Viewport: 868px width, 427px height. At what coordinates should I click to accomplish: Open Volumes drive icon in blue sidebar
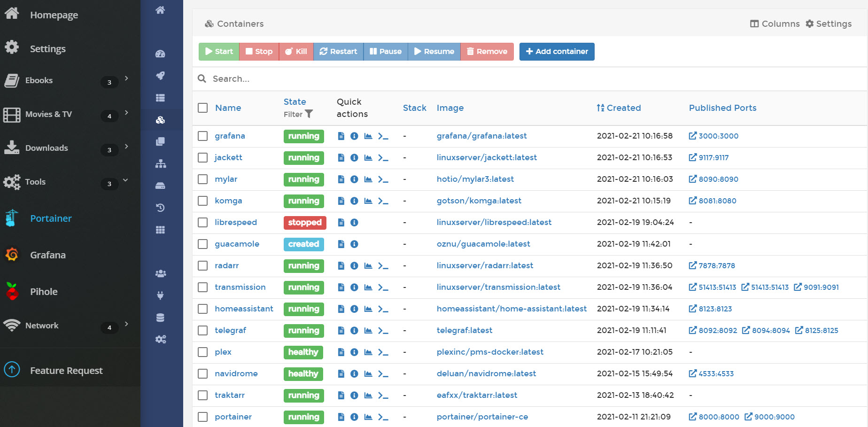click(160, 186)
